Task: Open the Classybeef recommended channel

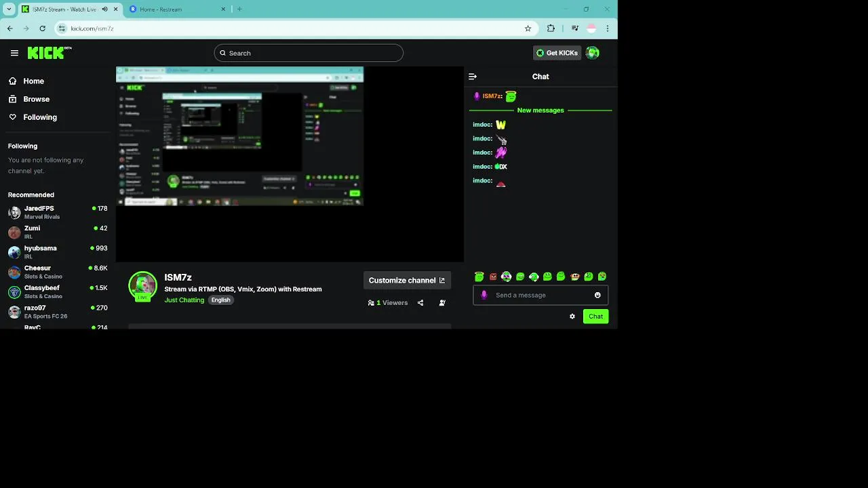Action: pyautogui.click(x=58, y=291)
